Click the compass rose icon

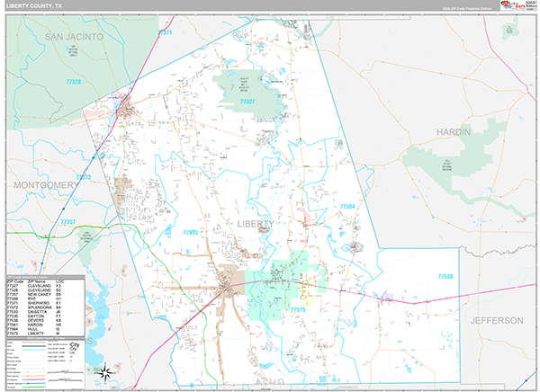[x=105, y=371]
